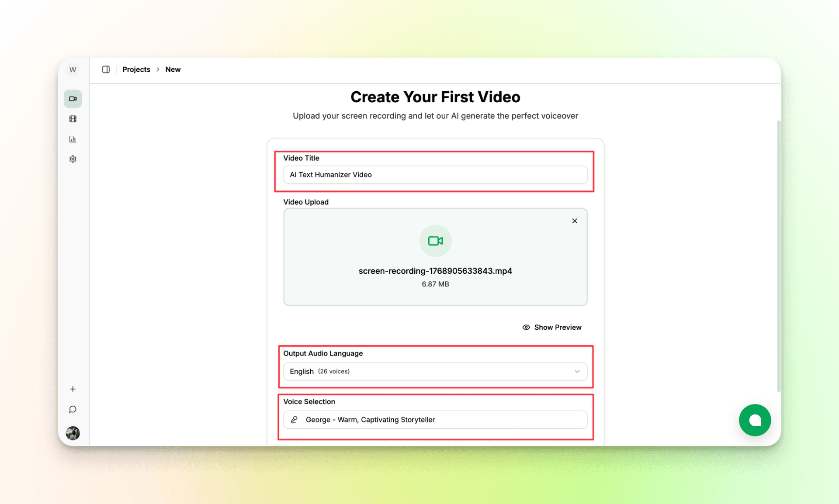Open the film strip library icon

coord(73,119)
